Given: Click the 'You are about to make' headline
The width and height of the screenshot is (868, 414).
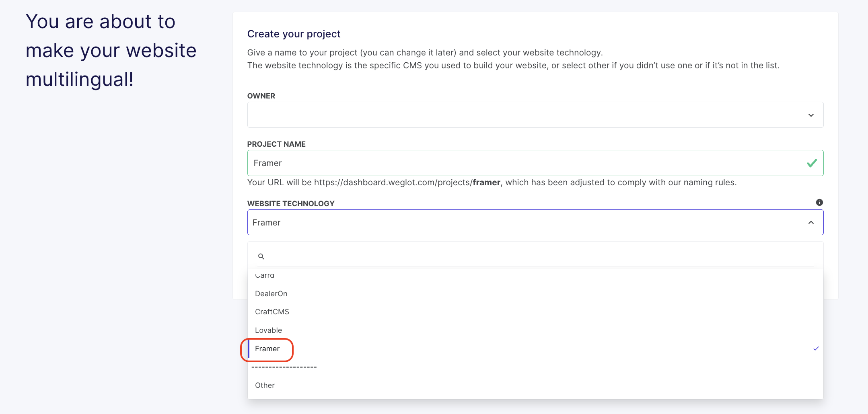Looking at the screenshot, I should coord(111,50).
